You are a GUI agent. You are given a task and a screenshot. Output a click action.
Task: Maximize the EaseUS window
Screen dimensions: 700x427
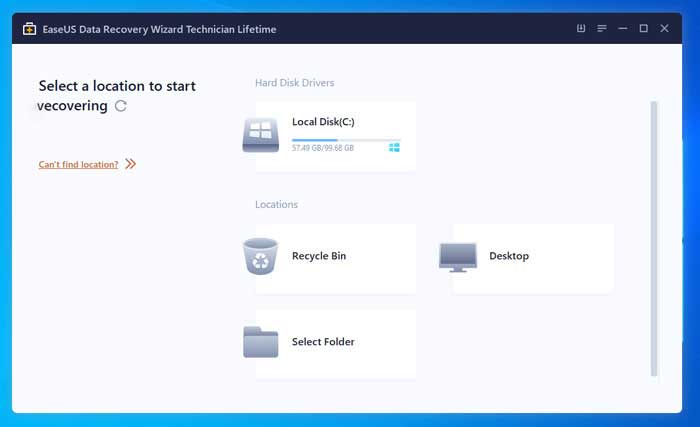[644, 29]
